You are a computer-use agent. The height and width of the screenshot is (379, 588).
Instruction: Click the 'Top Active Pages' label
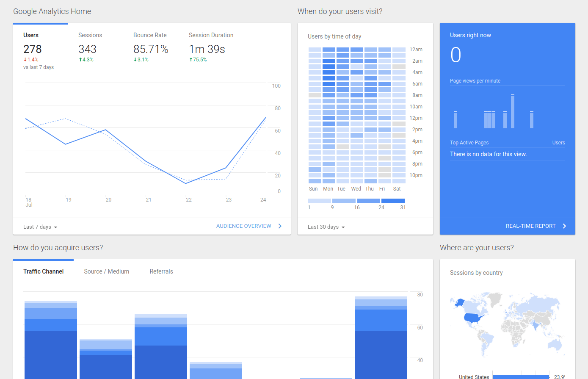coord(469,143)
